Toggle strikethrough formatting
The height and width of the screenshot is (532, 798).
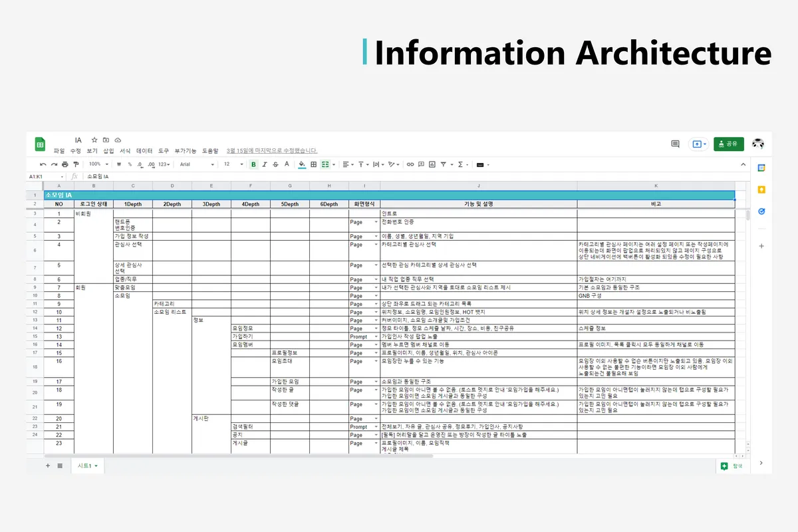(x=275, y=164)
